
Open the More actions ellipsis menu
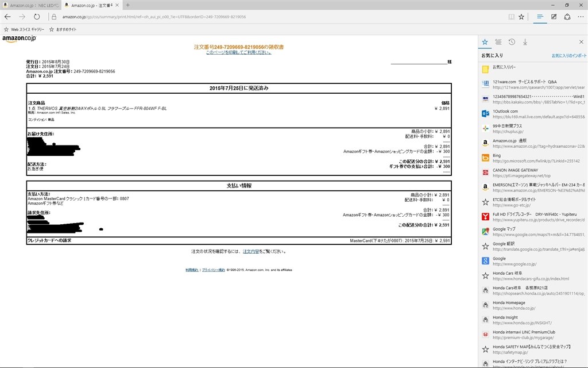[581, 17]
